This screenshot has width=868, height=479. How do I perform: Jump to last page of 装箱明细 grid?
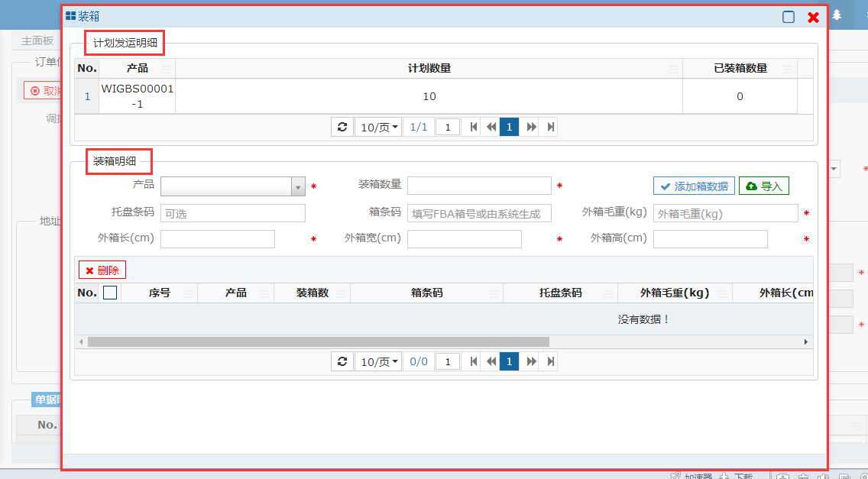coord(550,361)
